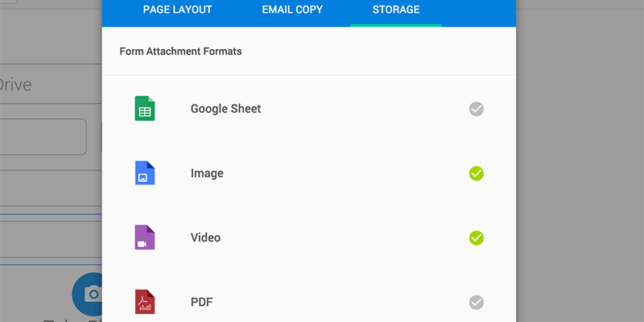Click the Image row label
644x322 pixels.
(x=207, y=173)
